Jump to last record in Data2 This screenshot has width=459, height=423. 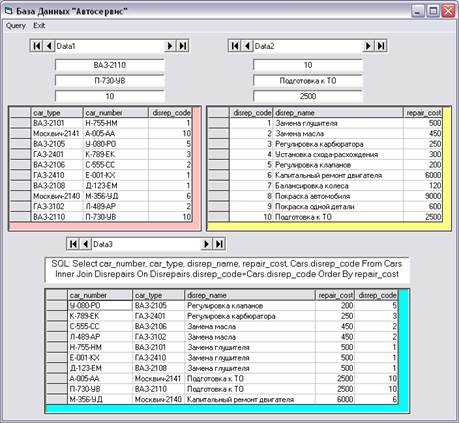point(381,46)
